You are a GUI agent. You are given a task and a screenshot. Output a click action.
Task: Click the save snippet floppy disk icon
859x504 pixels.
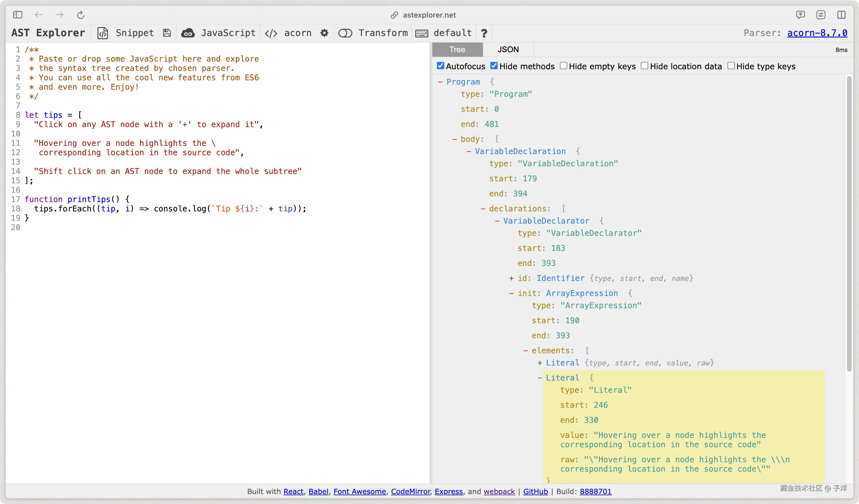(x=167, y=33)
